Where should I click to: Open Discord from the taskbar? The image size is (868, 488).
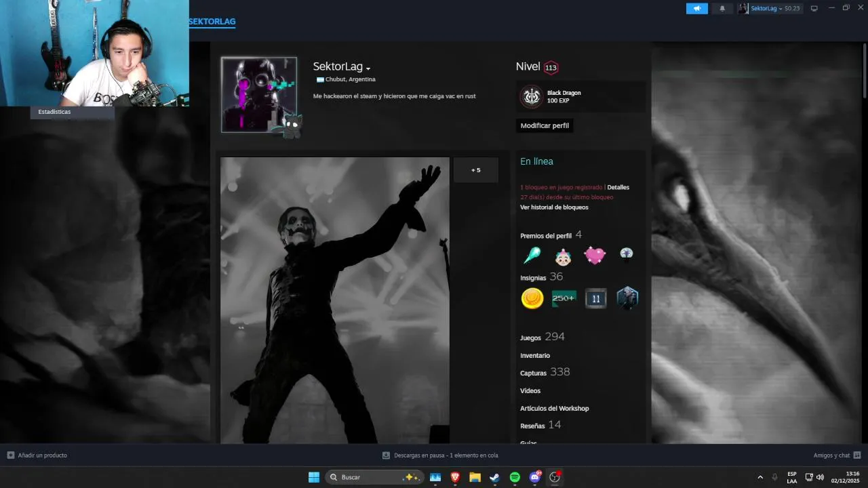535,477
